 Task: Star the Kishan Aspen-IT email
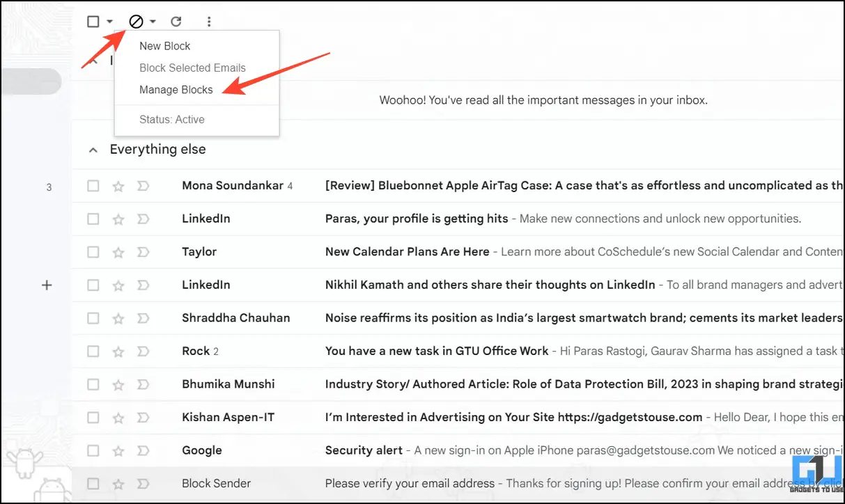coord(118,417)
